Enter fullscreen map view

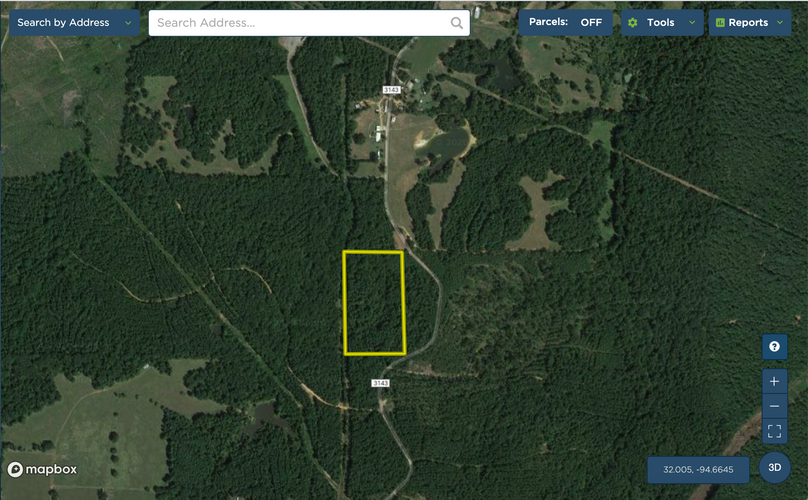pyautogui.click(x=775, y=431)
